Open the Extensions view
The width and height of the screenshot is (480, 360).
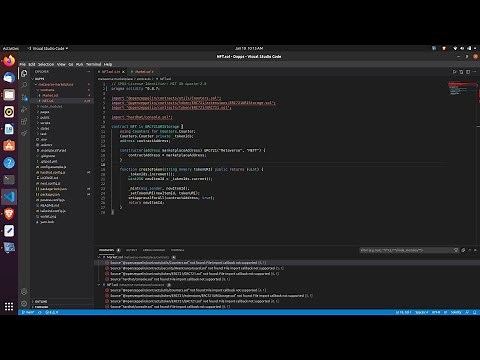(24, 121)
